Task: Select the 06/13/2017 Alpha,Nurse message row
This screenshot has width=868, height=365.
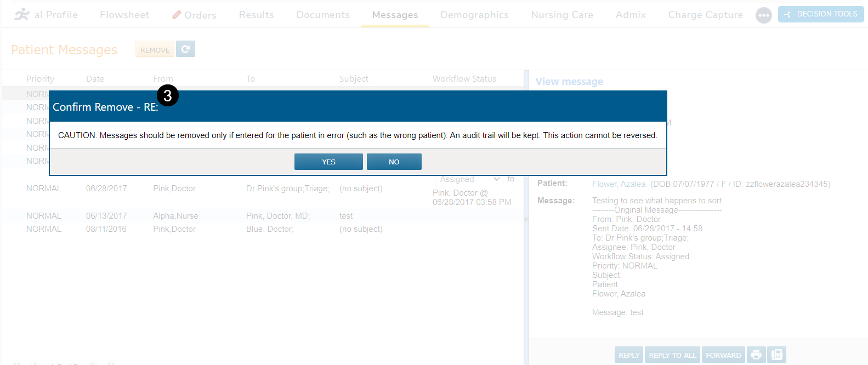Action: click(x=175, y=216)
